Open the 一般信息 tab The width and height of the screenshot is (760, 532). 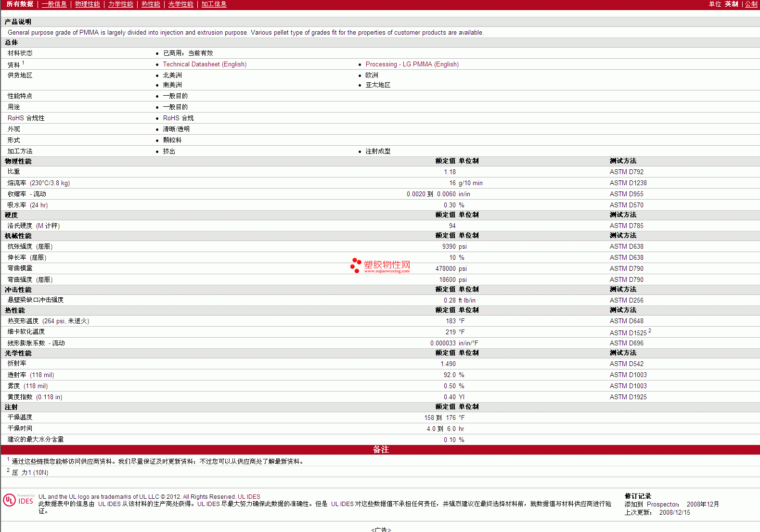click(54, 4)
